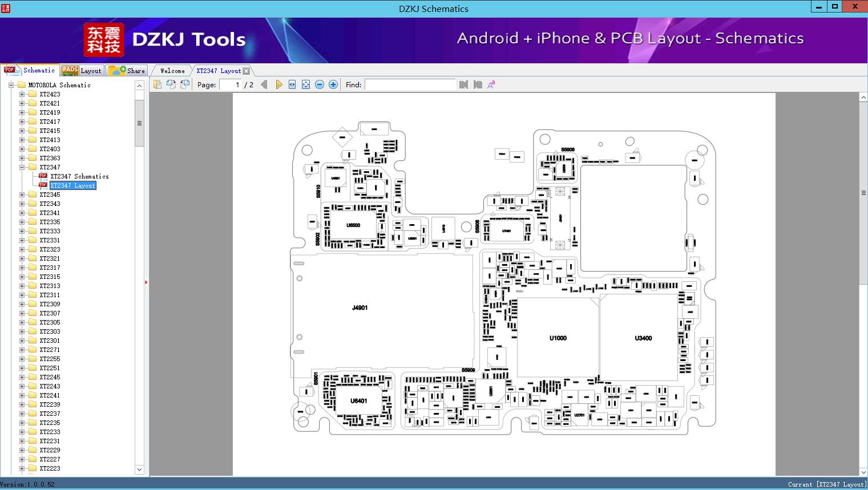Screen dimensions: 868x490
Task: Go to the previous page
Action: [x=264, y=84]
